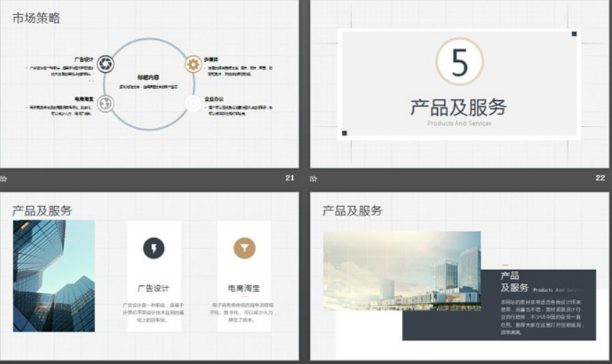This screenshot has width=612, height=364.
Task: Click the gold gear icon beside 多媒体
Action: pos(193,64)
